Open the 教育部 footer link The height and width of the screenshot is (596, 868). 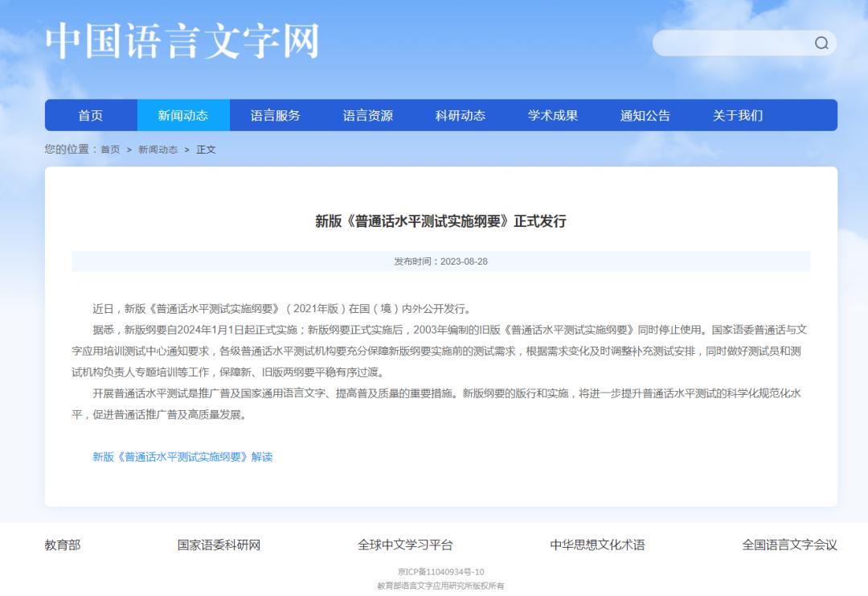[x=63, y=545]
